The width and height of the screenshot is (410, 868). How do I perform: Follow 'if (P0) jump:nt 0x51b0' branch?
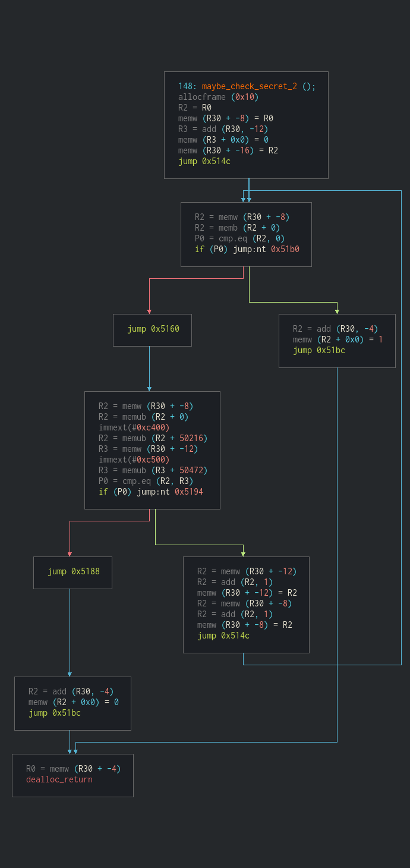247,249
